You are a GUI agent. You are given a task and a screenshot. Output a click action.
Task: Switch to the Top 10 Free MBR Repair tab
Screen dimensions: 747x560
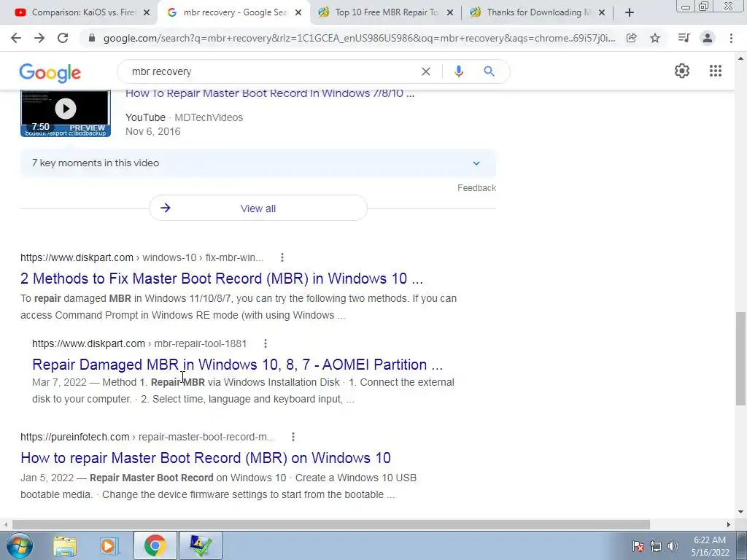point(385,13)
